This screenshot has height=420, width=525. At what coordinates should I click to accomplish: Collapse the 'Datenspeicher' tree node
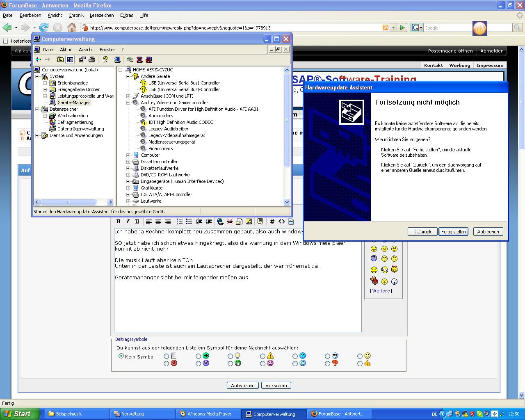pyautogui.click(x=37, y=109)
